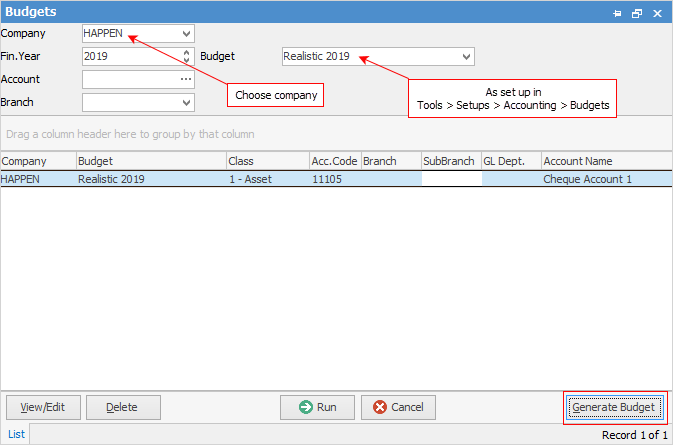Click the View/Edit button

(x=43, y=407)
